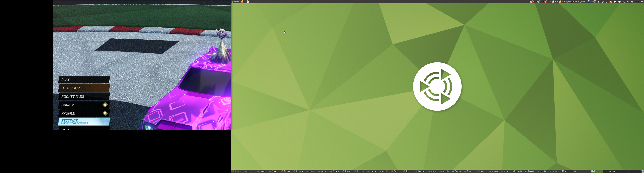Open the power/session menu icon

pos(642,2)
